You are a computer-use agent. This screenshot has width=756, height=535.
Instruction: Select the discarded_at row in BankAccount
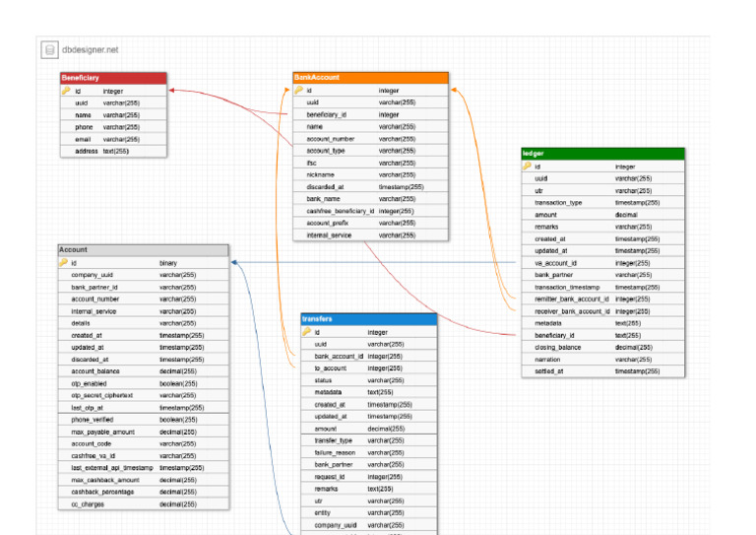pyautogui.click(x=370, y=186)
